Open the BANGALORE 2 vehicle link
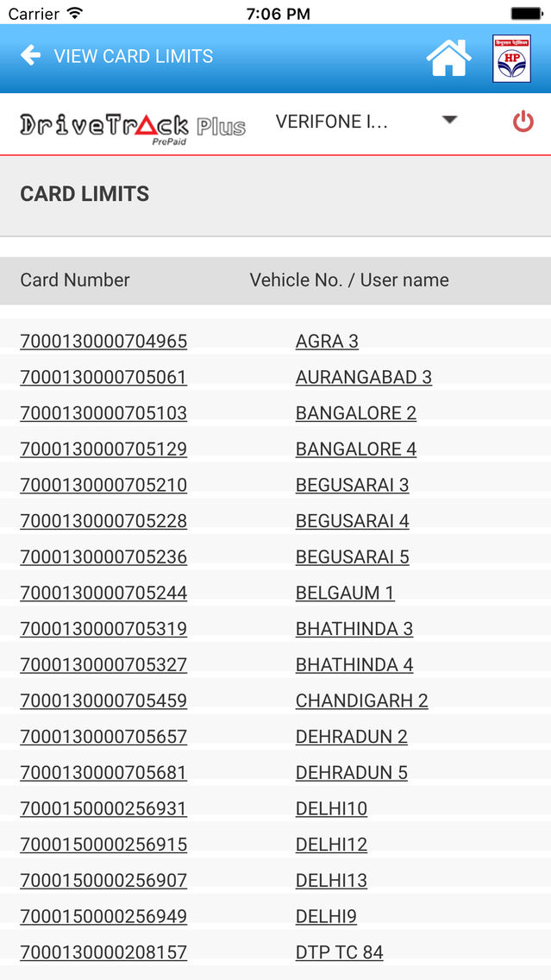Screen dimensions: 551x980 355,412
